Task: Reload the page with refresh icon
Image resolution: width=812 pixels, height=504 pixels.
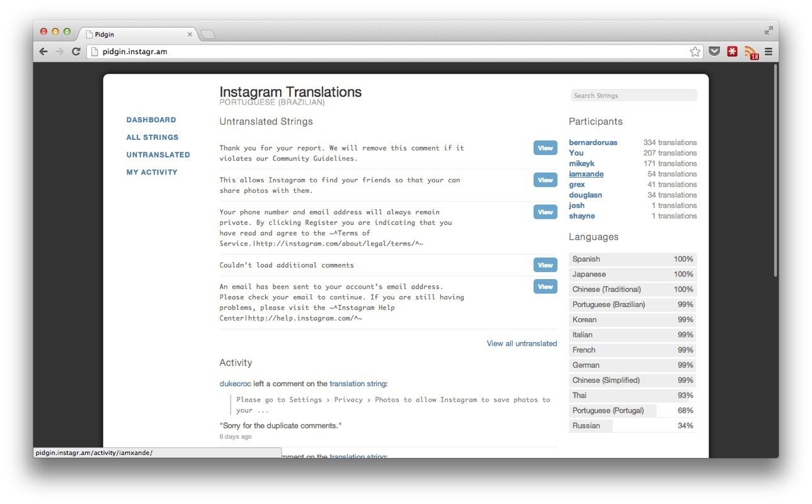Action: tap(76, 52)
